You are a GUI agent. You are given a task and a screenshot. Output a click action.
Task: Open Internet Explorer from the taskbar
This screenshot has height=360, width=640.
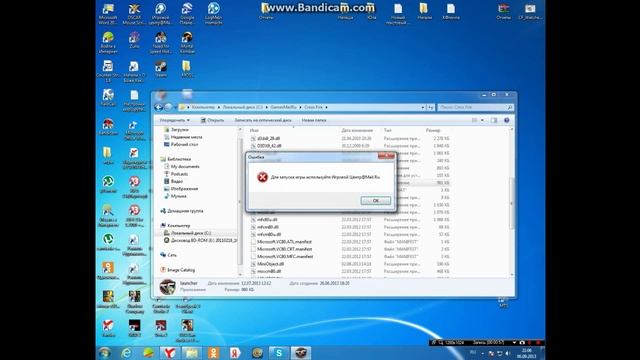tap(127, 353)
